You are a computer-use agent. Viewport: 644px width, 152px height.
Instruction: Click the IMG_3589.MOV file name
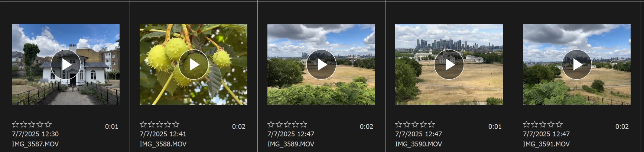291,144
